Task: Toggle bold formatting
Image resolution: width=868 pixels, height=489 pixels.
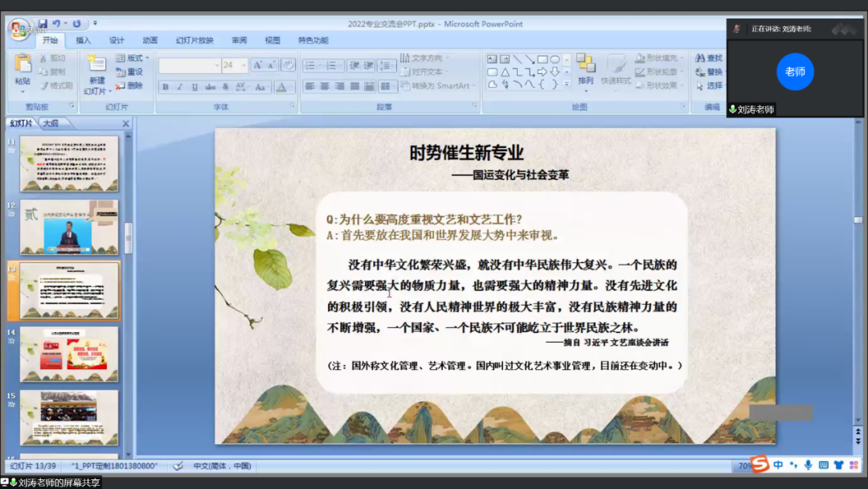Action: [166, 87]
